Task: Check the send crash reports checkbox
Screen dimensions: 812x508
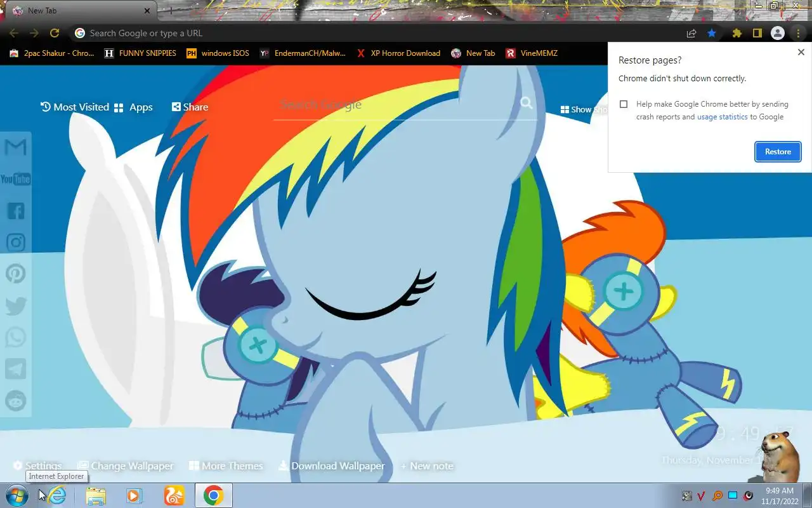Action: (x=624, y=104)
